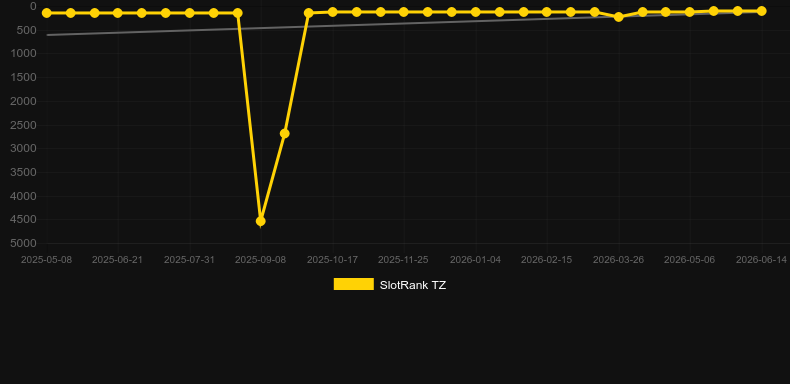Click the data point above 2025-11-25

[x=404, y=12]
